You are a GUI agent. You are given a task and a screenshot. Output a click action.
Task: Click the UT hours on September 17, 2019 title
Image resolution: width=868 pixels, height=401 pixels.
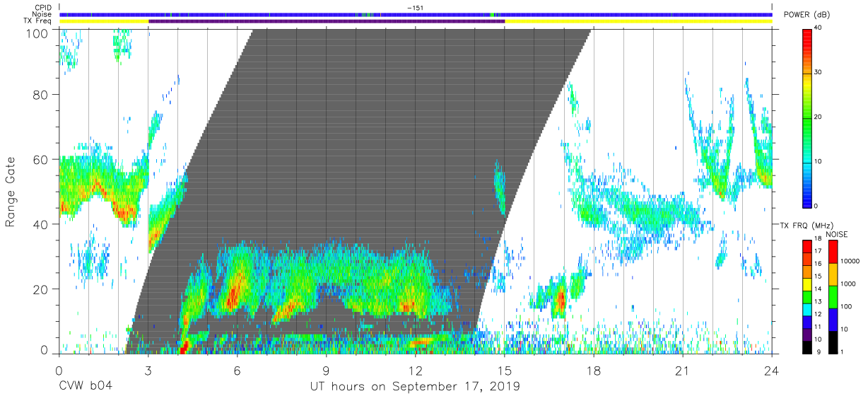[415, 387]
